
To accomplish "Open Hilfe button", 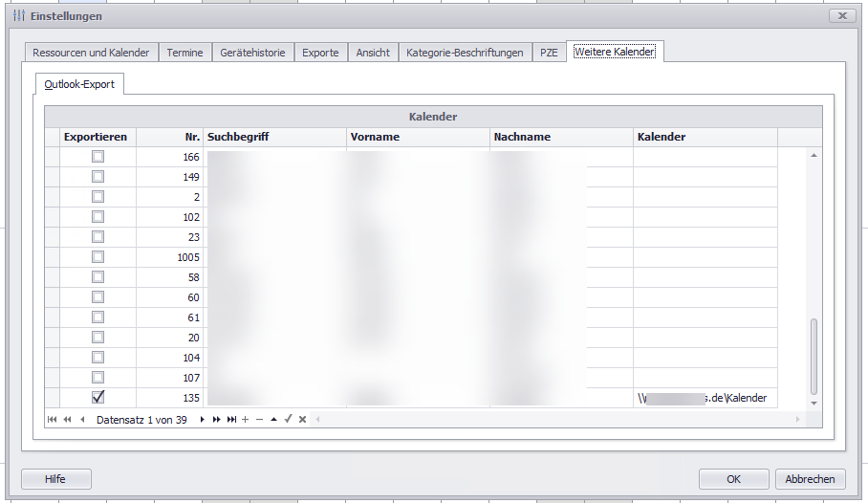I will pos(55,479).
